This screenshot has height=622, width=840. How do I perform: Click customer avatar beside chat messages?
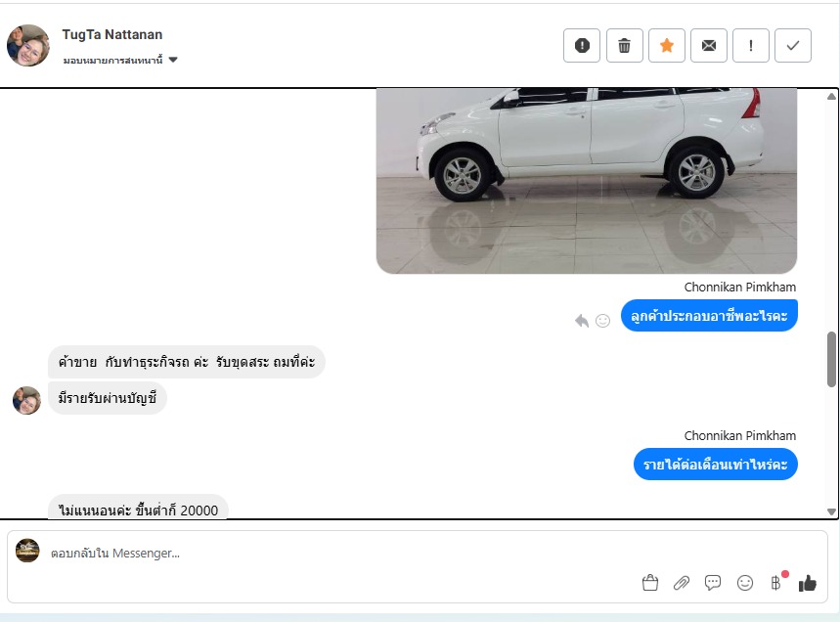click(x=26, y=401)
